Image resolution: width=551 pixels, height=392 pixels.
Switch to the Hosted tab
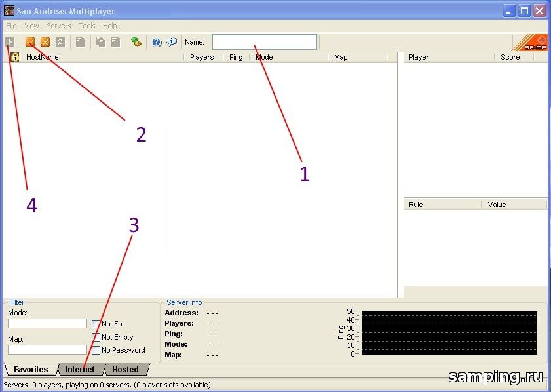[x=125, y=370]
